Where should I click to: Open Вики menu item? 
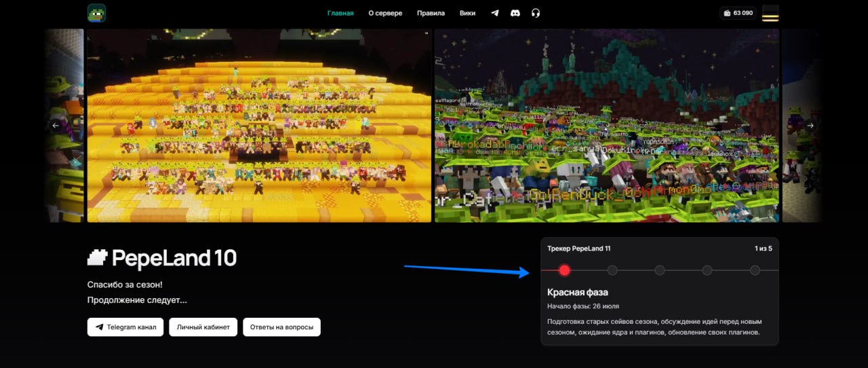467,13
